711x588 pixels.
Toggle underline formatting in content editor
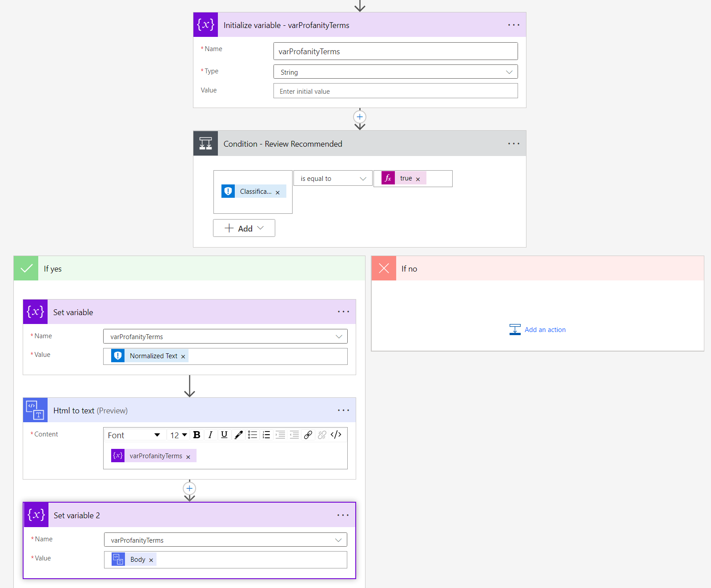[x=224, y=435]
